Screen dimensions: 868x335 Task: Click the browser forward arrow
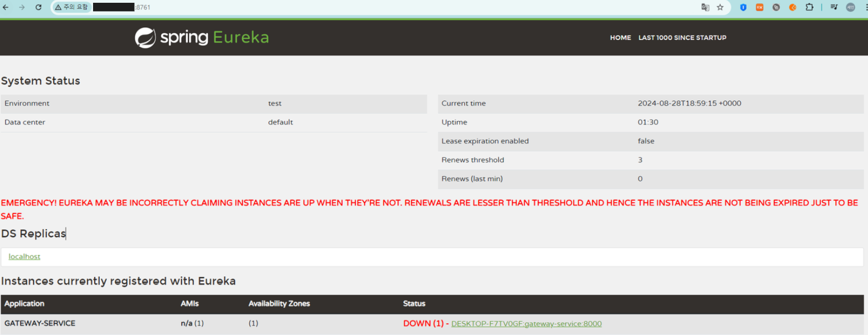pos(22,7)
